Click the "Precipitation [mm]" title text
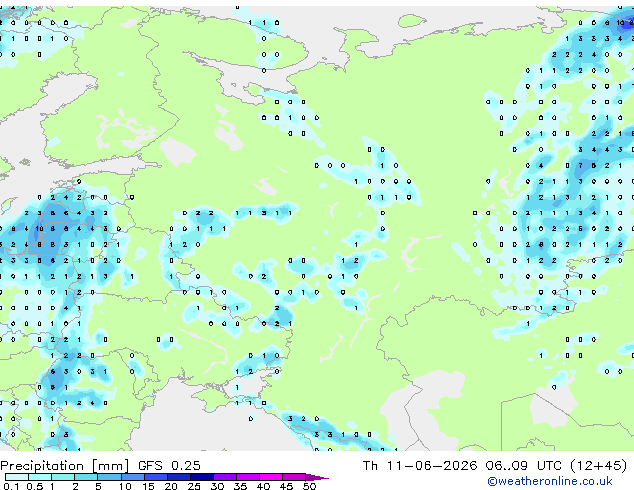This screenshot has width=634, height=490. [65, 466]
